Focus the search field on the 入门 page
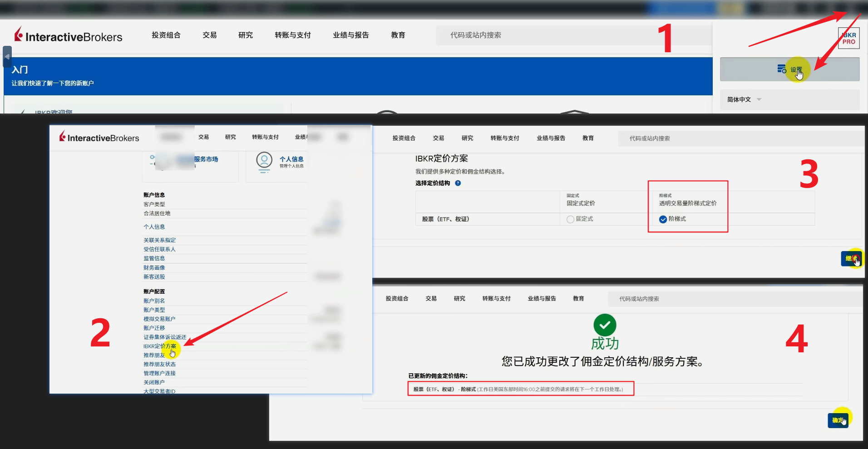Viewport: 868px width, 449px height. (x=574, y=35)
